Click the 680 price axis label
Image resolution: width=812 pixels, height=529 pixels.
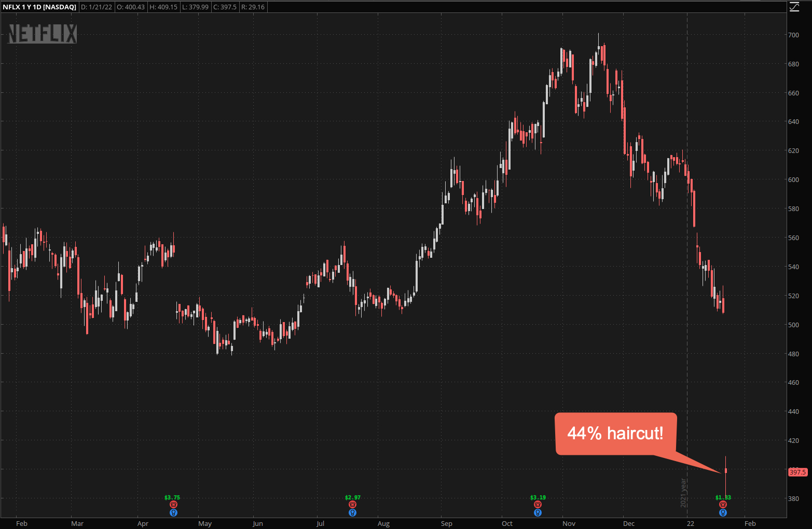[793, 64]
